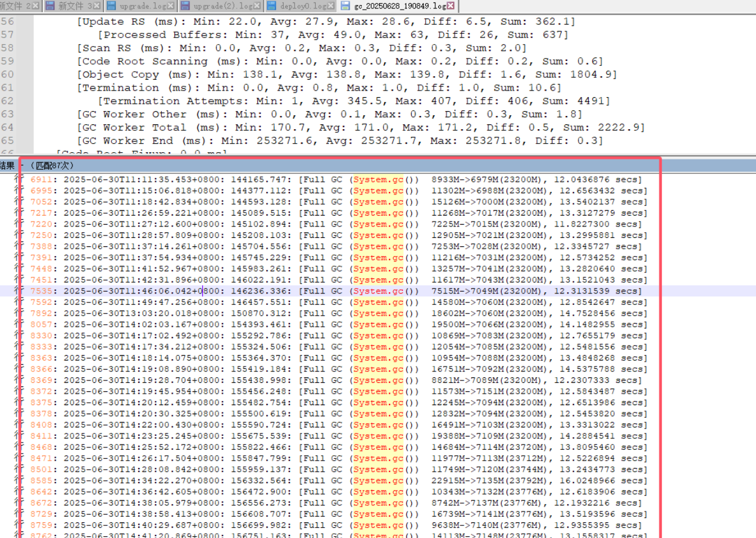
Task: Click the GC Worker End line
Action: click(x=340, y=141)
